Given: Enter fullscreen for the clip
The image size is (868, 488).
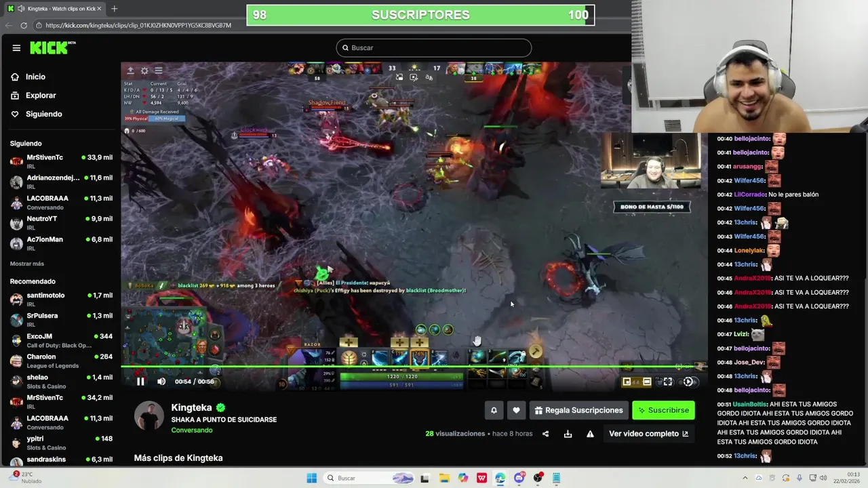Looking at the screenshot, I should click(x=667, y=382).
